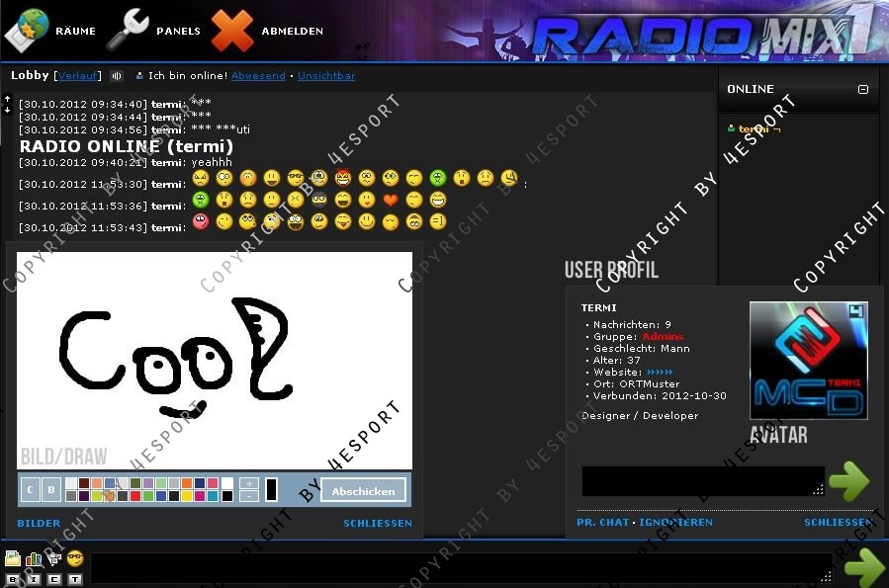Image resolution: width=889 pixels, height=588 pixels.
Task: Decrease brush size with minus button
Action: [249, 496]
